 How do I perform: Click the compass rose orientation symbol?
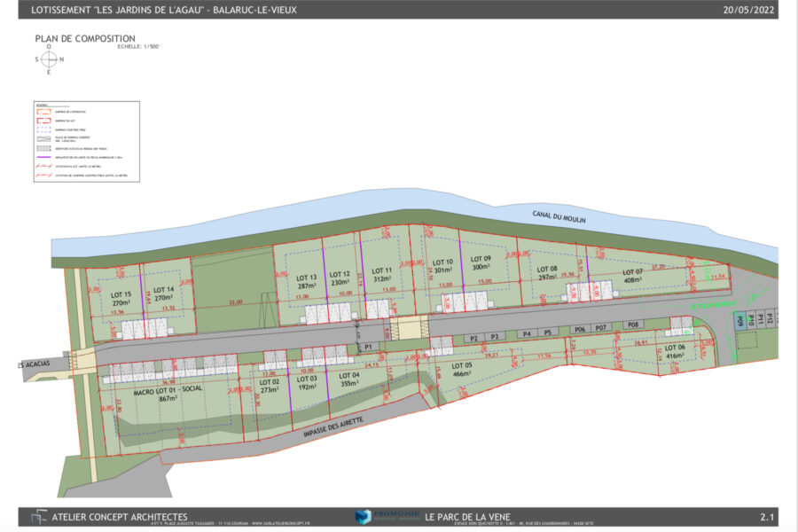pos(49,59)
